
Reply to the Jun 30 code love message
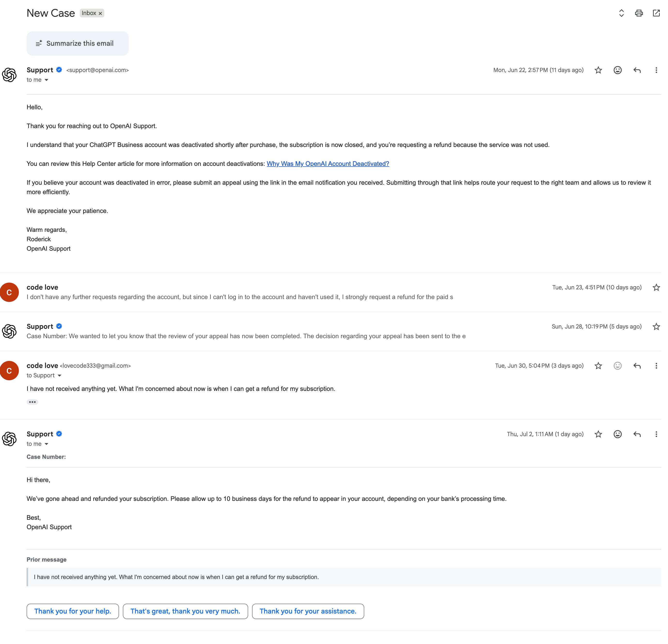click(x=637, y=366)
